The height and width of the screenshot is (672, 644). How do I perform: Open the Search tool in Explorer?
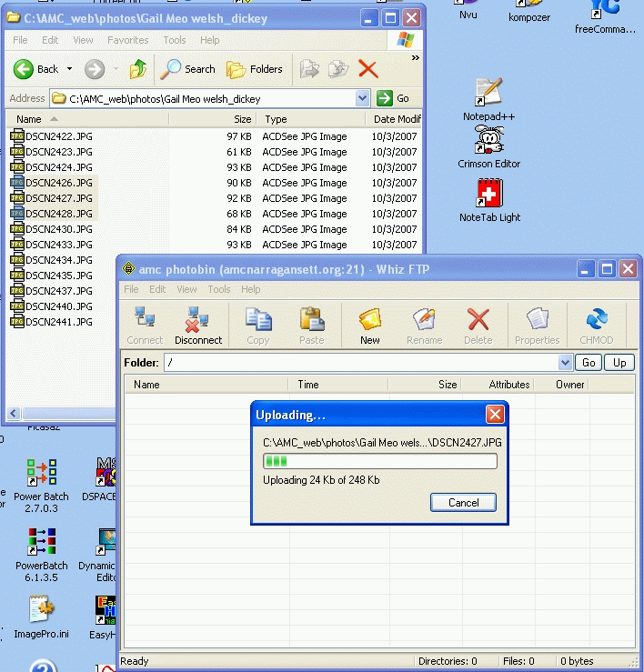tap(188, 69)
